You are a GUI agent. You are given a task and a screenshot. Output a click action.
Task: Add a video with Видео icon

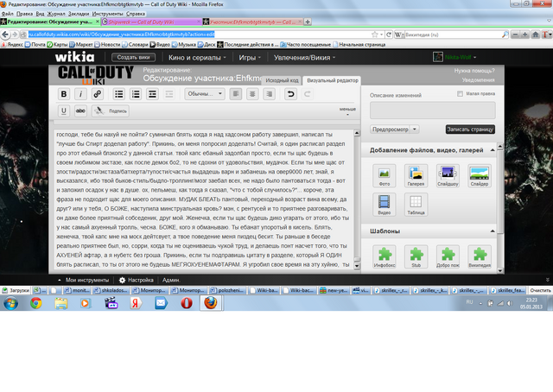384,205
